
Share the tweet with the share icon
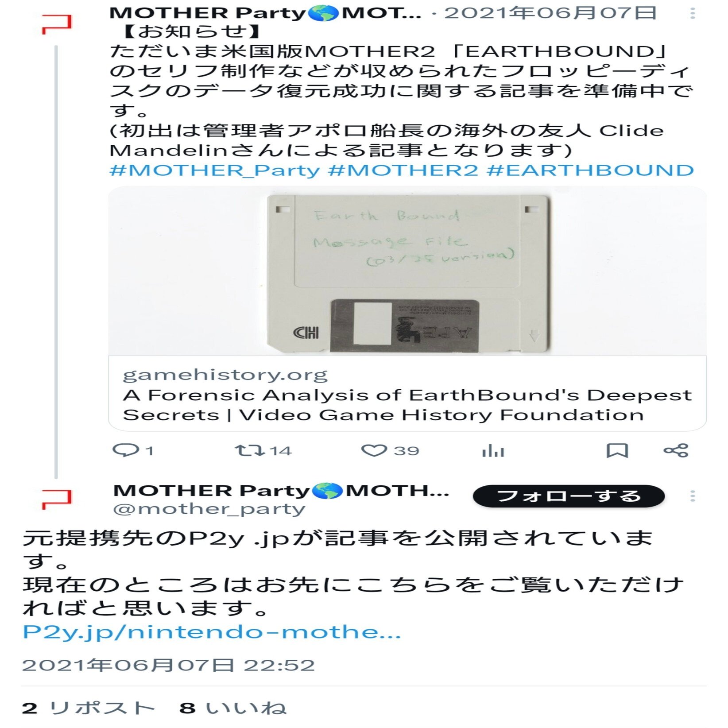[676, 451]
